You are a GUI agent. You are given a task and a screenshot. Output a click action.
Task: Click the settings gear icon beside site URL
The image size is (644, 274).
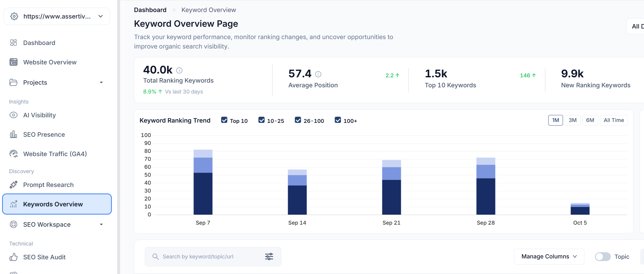pos(14,16)
